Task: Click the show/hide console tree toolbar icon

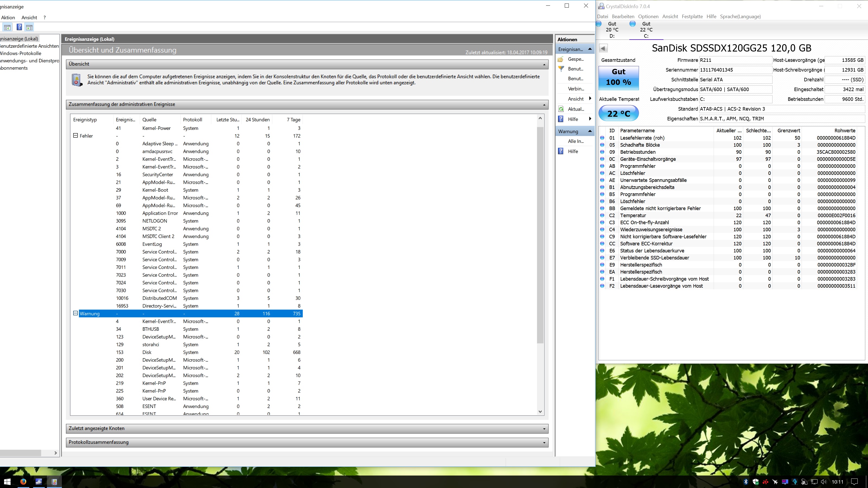Action: click(x=7, y=27)
